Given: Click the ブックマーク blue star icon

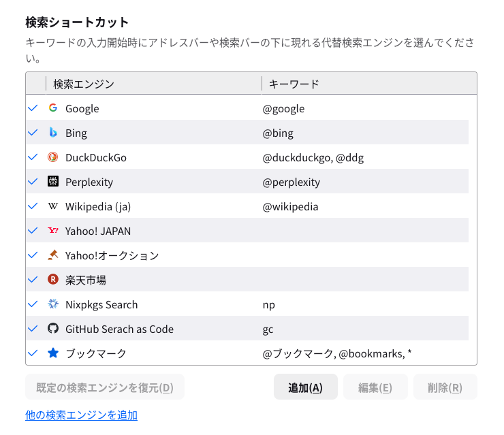Looking at the screenshot, I should coord(53,353).
